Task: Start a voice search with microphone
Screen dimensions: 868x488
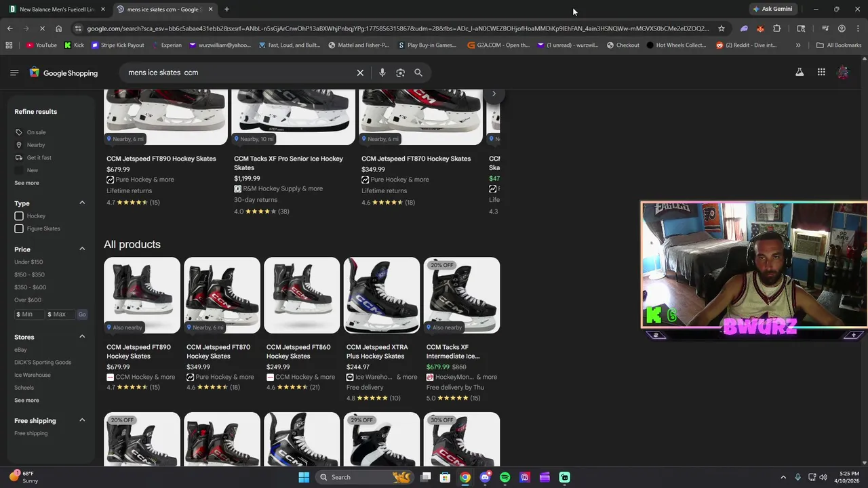Action: click(382, 73)
